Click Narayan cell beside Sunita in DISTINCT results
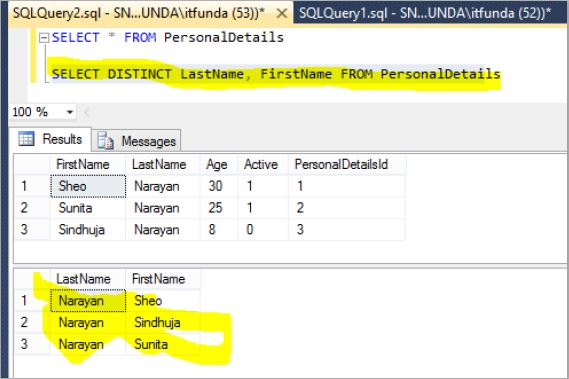The height and width of the screenshot is (379, 569). coord(88,344)
